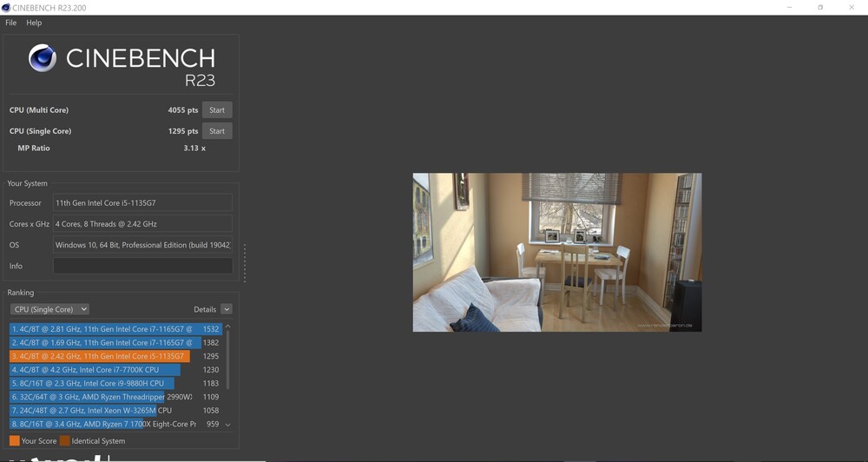Start the CPU Multi Core benchmark
Image resolution: width=868 pixels, height=462 pixels.
[217, 110]
